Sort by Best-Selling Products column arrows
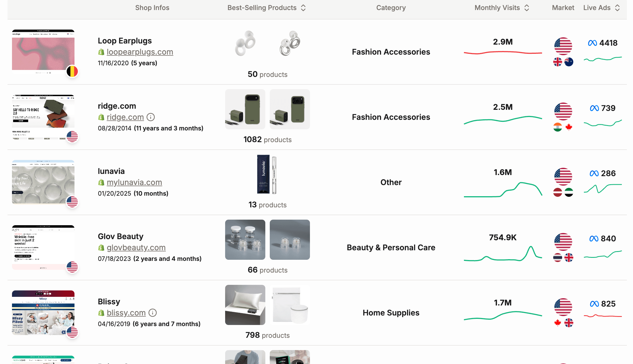Image resolution: width=633 pixels, height=364 pixels. point(303,8)
